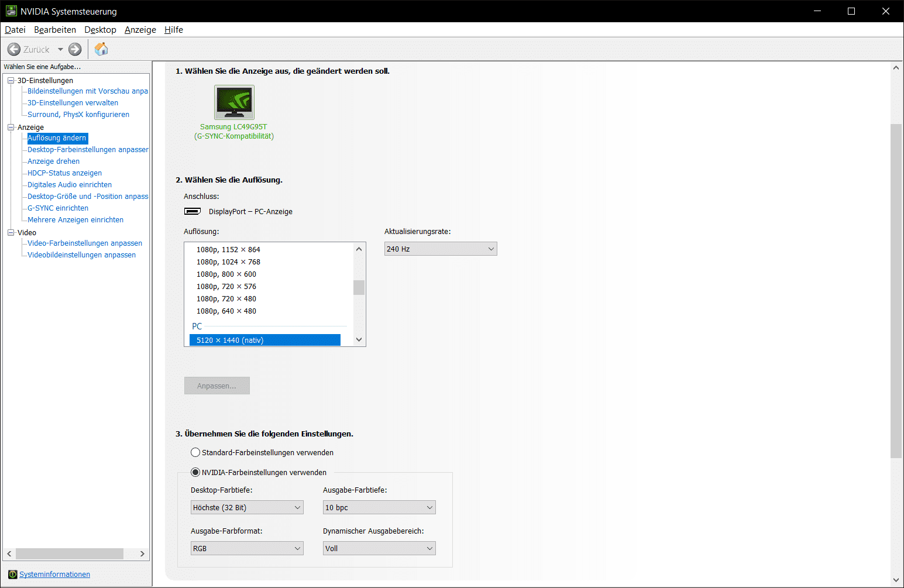Collapse the Anzeige tree node
Screen dimensions: 904x588
tap(11, 127)
